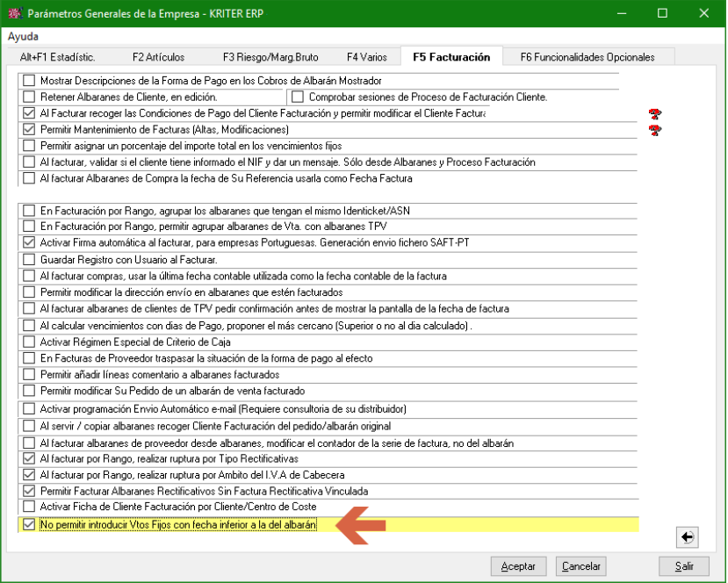Check Retener Albaranes de Cliente, en edición
Screen dimensions: 728x583
[29, 97]
